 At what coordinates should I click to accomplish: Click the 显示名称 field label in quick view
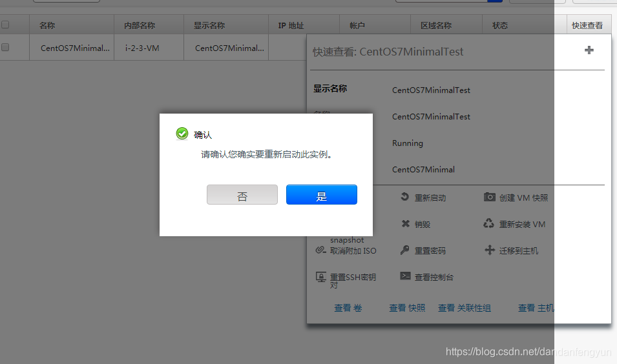pos(329,88)
